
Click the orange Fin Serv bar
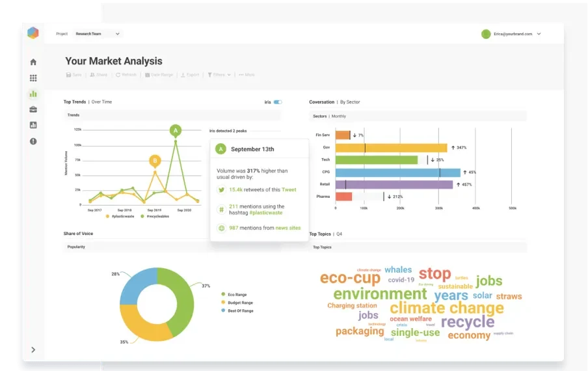(342, 135)
